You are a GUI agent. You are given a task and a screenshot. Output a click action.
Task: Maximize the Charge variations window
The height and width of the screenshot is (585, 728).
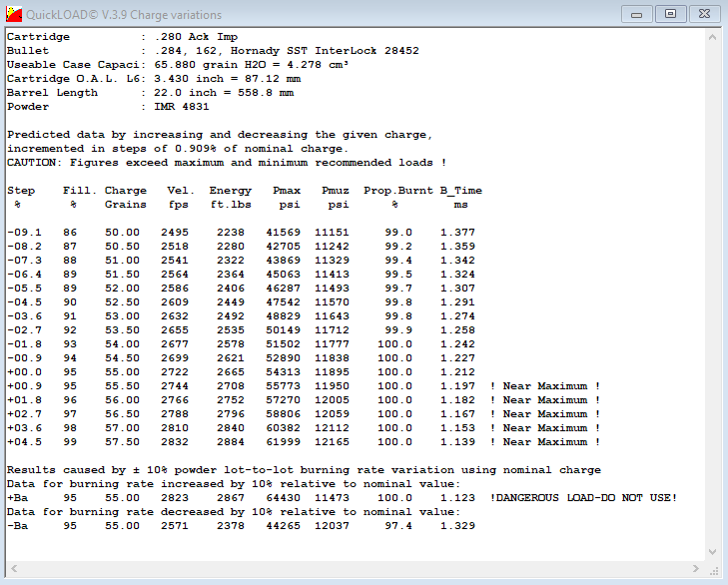pyautogui.click(x=670, y=14)
